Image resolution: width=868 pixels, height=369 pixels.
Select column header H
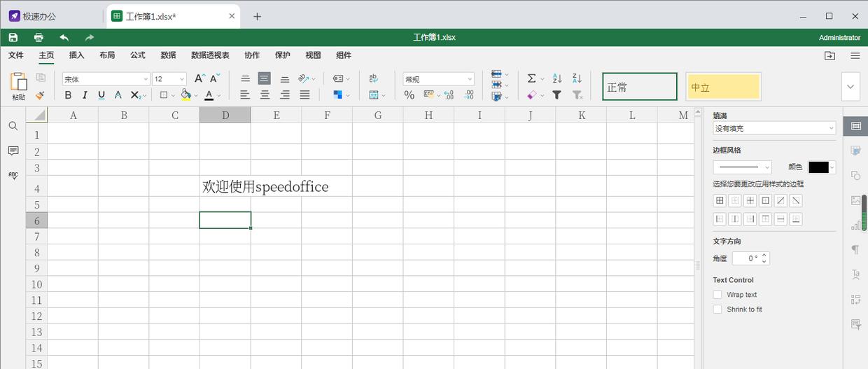(428, 116)
